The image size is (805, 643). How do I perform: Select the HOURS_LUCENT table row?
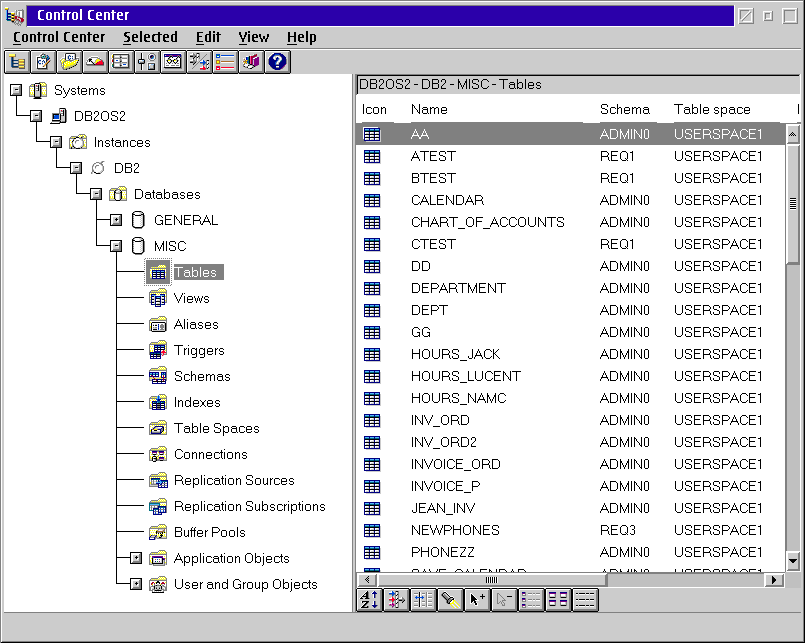click(571, 376)
